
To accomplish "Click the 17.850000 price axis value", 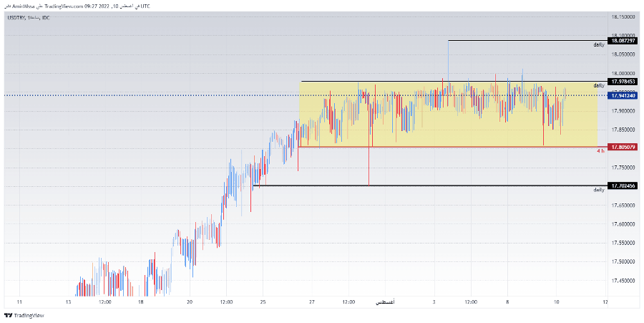I will pyautogui.click(x=623, y=130).
